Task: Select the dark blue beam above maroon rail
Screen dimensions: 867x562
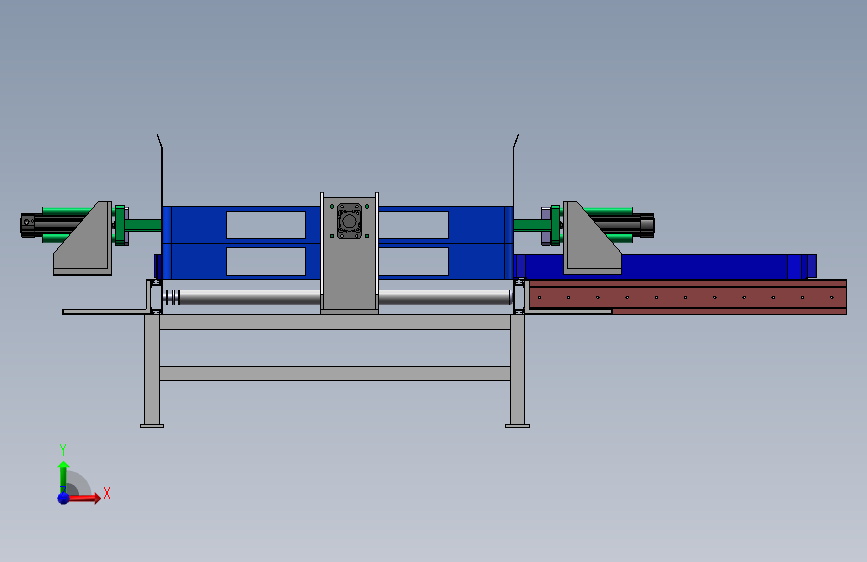Action: point(664,267)
